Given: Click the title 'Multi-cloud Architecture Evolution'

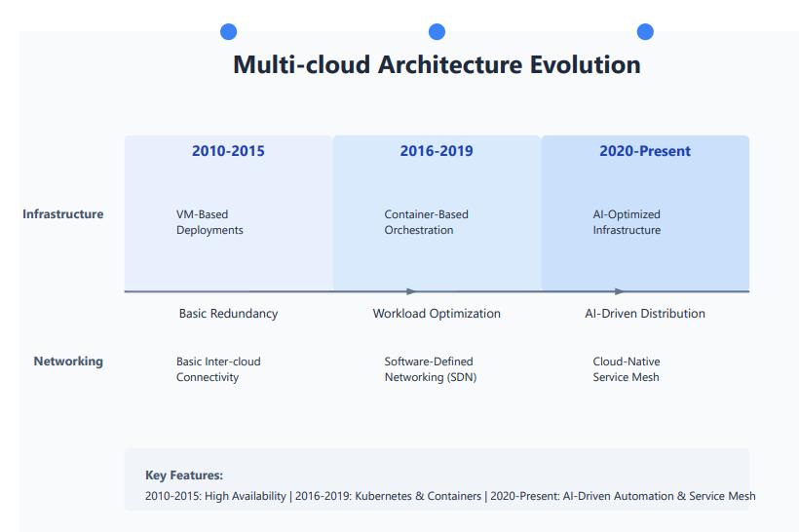Looking at the screenshot, I should click(x=437, y=64).
